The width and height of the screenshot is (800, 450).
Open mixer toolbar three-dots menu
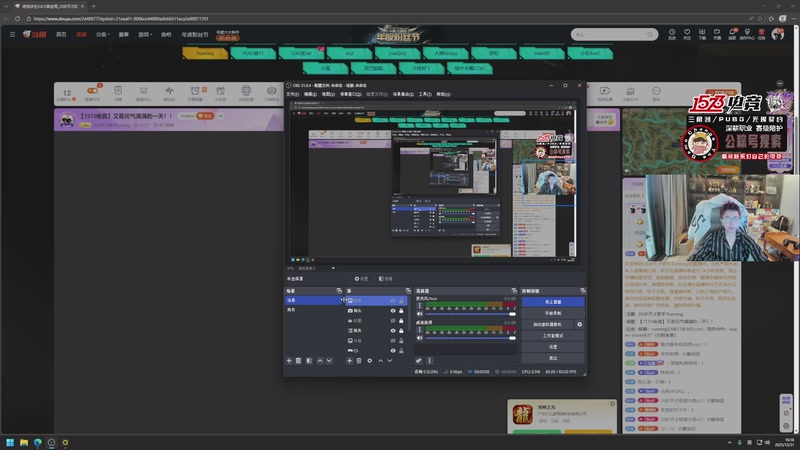[x=429, y=361]
